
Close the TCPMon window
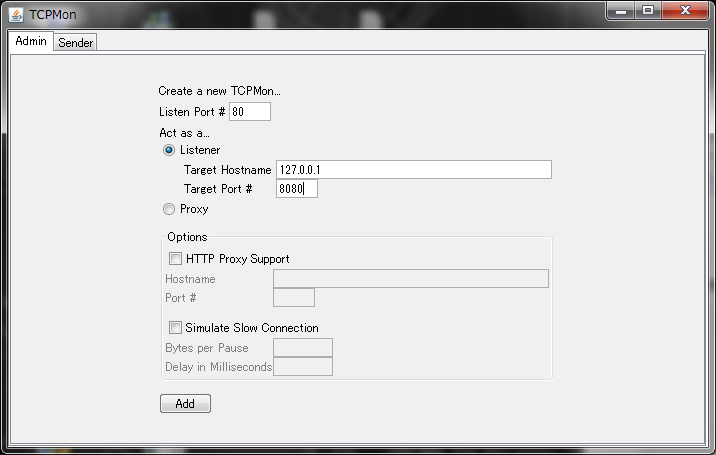click(x=685, y=11)
